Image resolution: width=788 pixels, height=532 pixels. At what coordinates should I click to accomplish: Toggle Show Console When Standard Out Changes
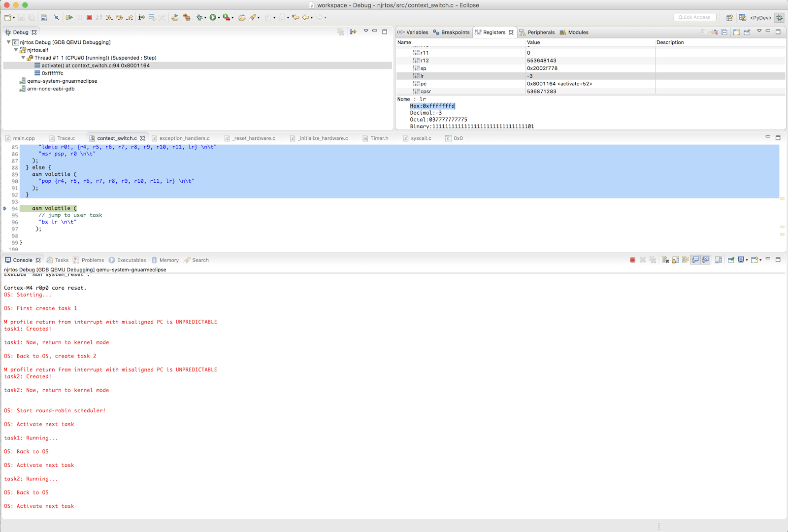click(696, 260)
